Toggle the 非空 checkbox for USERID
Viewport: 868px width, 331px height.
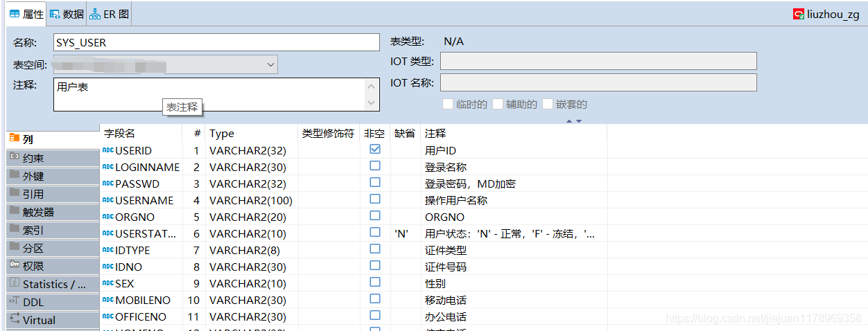[375, 150]
